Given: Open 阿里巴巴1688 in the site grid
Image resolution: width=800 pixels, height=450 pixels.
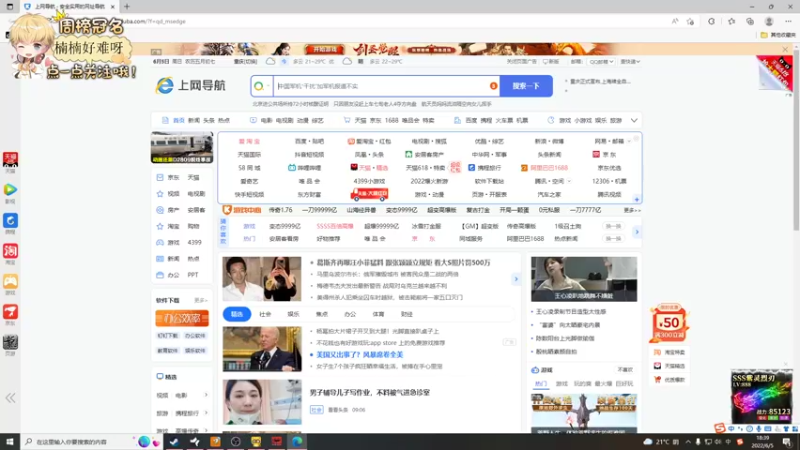Looking at the screenshot, I should point(544,168).
